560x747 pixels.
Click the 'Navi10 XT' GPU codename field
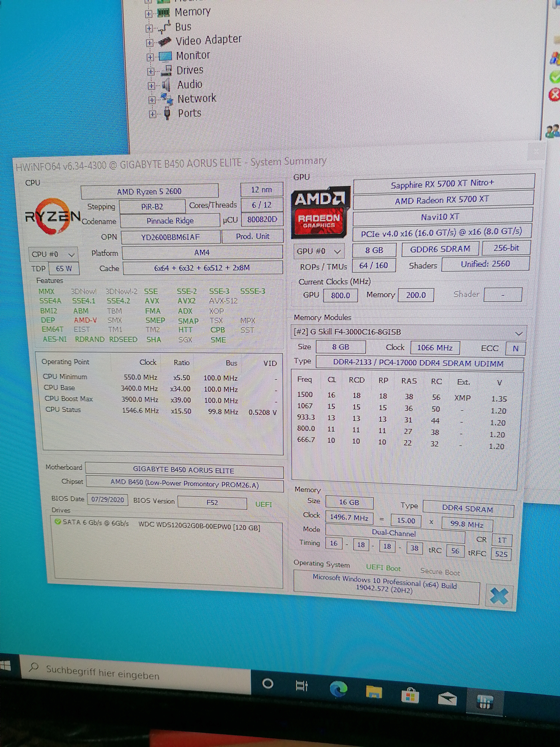pos(443,217)
